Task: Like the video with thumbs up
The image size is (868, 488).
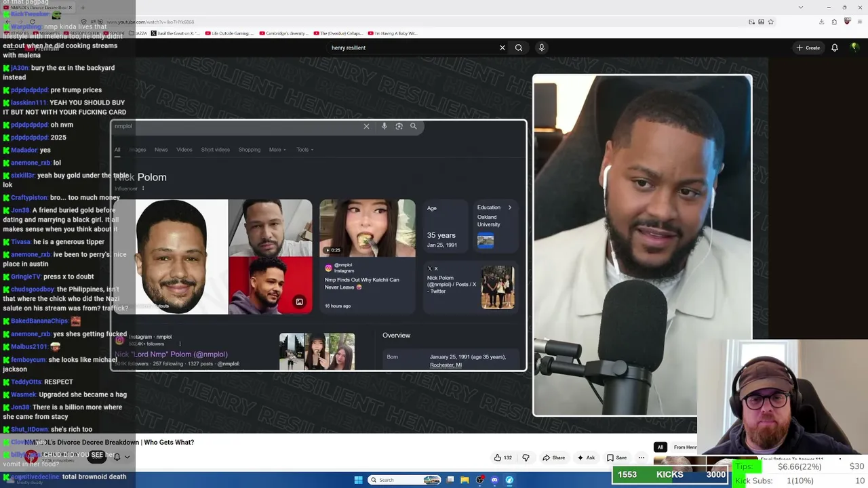Action: (x=502, y=457)
